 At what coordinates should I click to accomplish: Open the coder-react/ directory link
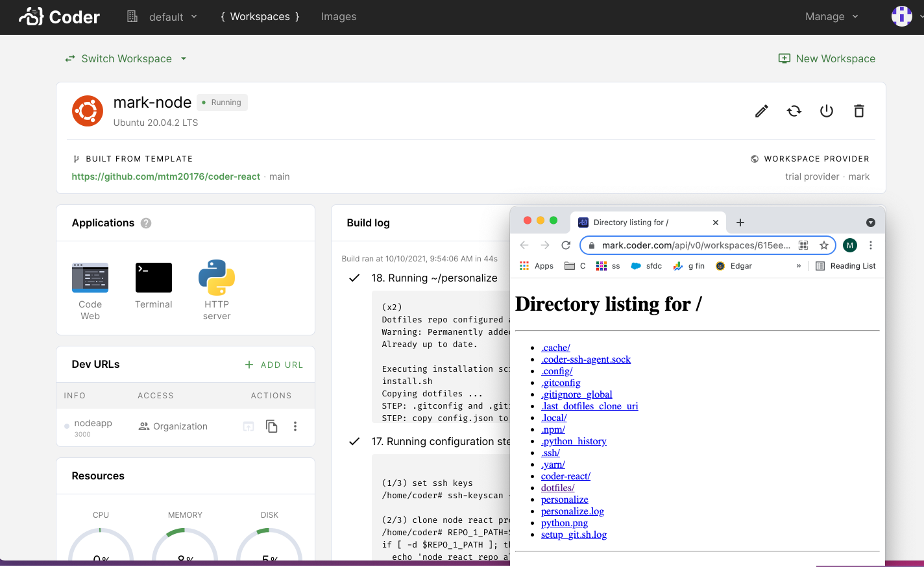566,476
